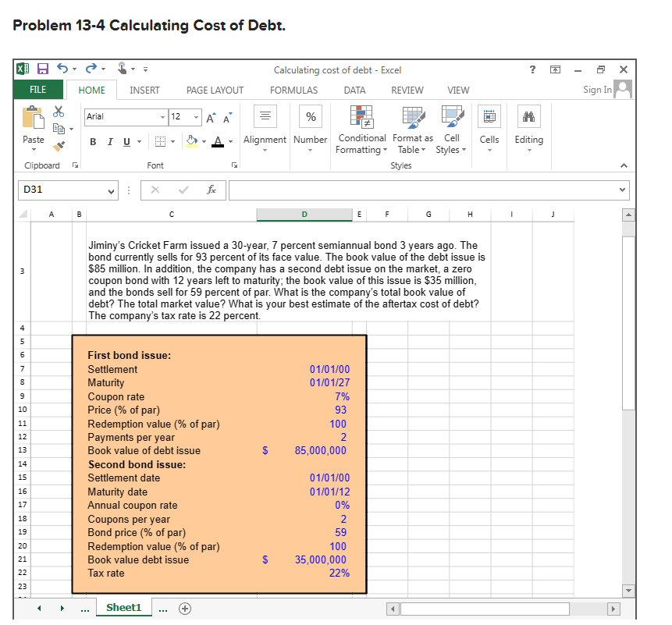This screenshot has height=625, width=672.
Task: Click the Editing binoculars icon
Action: click(529, 116)
